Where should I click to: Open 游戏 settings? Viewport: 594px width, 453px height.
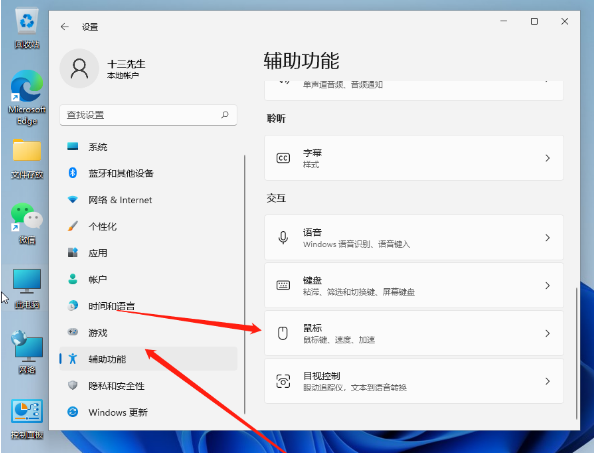148,333
